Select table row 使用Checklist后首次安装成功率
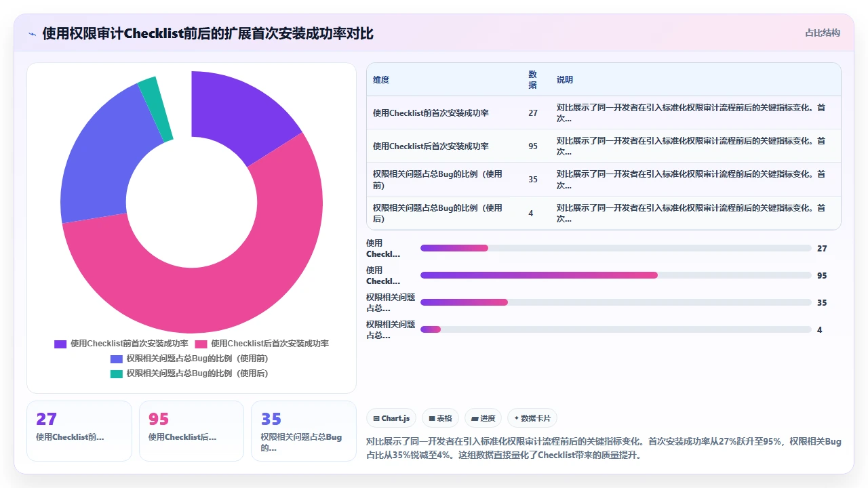The image size is (868, 488). pos(604,146)
